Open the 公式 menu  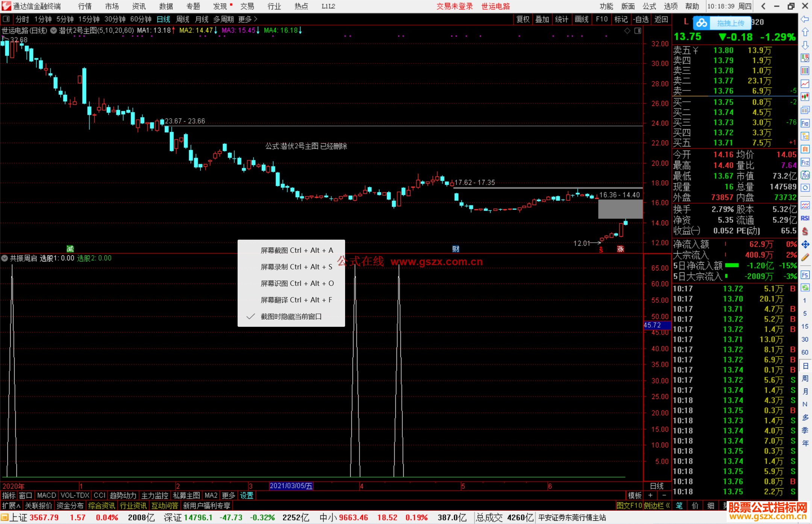click(x=649, y=6)
